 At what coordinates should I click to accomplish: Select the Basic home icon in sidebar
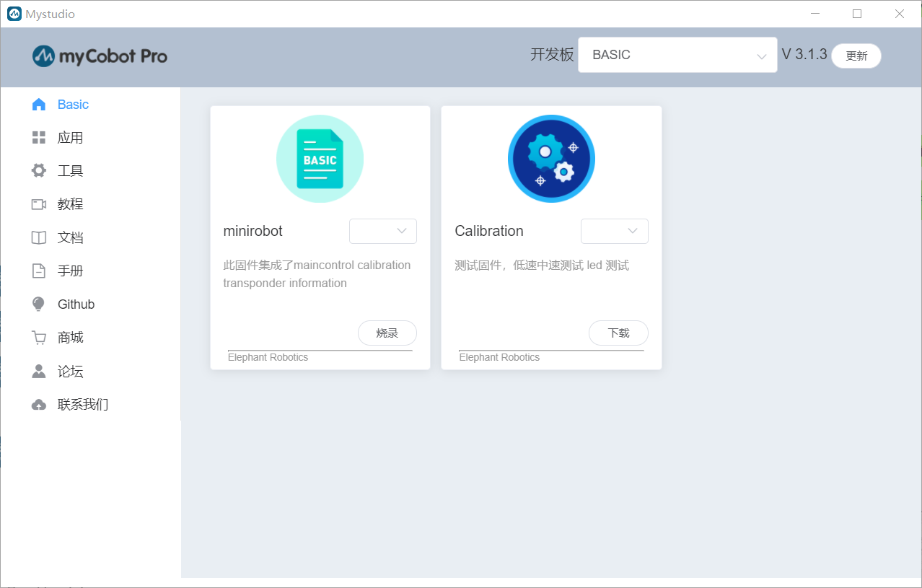click(x=38, y=104)
